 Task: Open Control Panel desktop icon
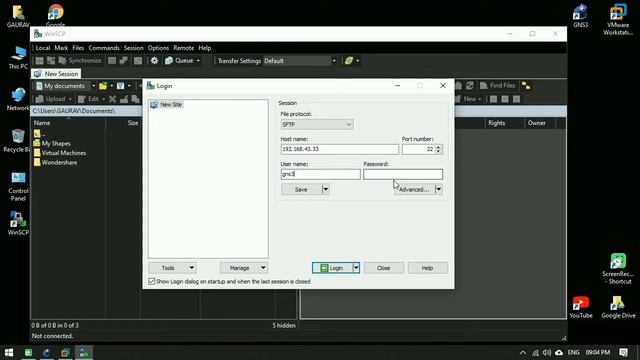(x=18, y=186)
